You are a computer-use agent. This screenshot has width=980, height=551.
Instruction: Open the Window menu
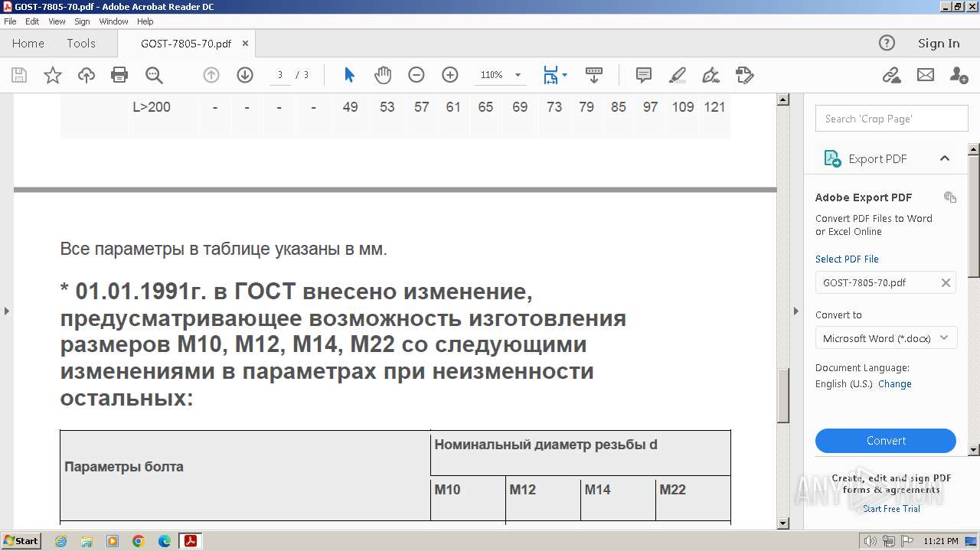113,21
